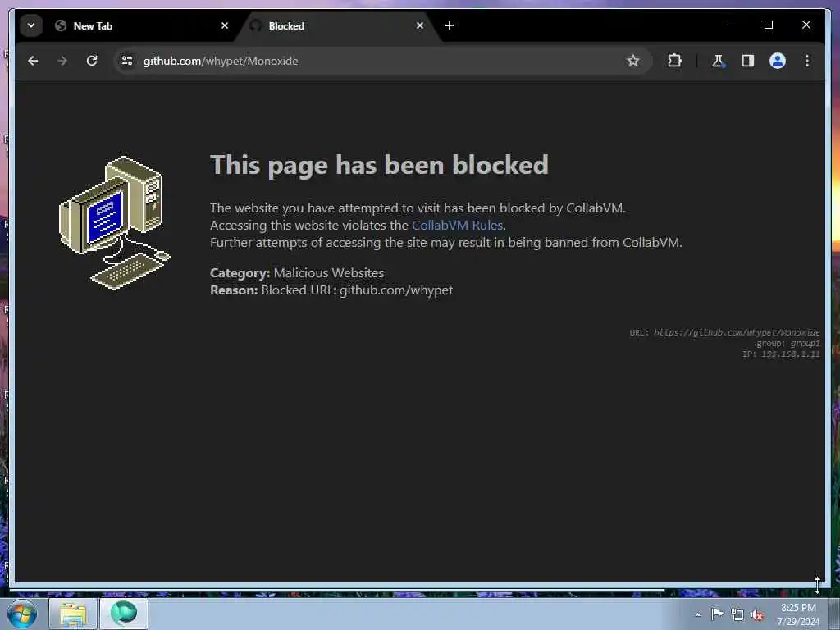Open a new tab with plus button

click(450, 25)
